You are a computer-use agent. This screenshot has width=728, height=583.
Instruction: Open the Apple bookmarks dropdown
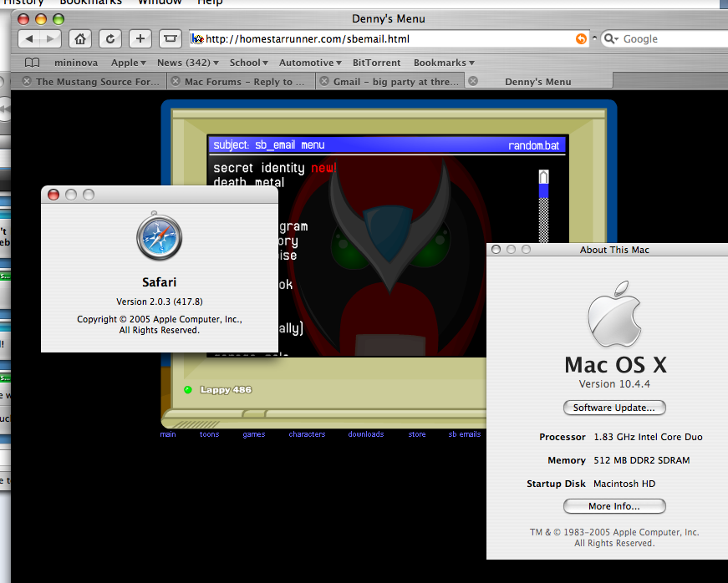pos(128,63)
